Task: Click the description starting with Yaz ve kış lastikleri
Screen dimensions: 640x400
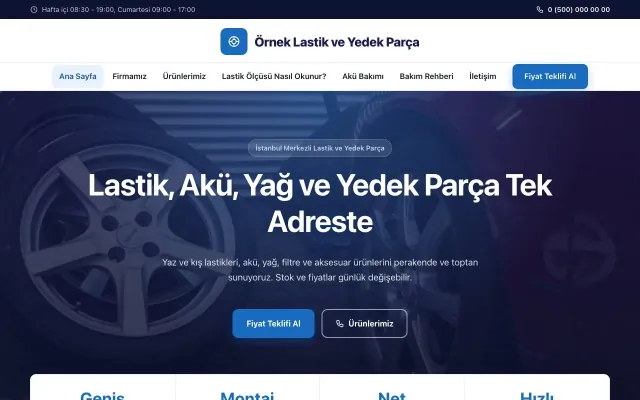Action: [x=320, y=270]
